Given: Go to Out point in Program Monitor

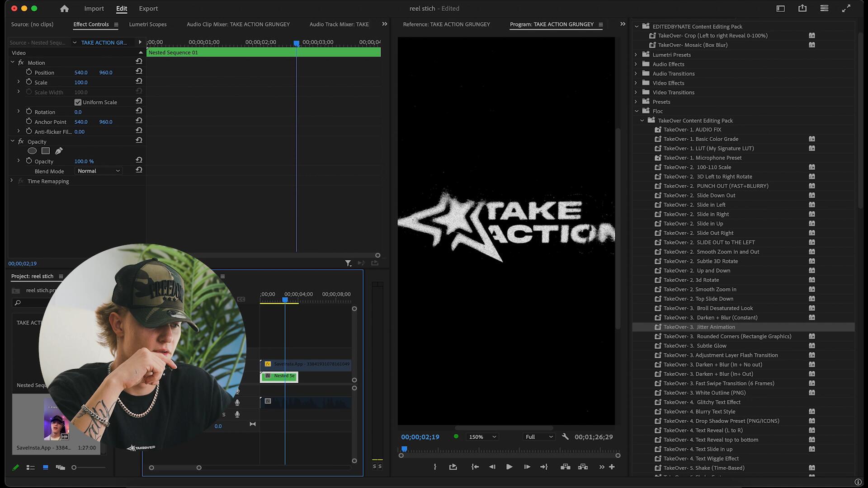Looking at the screenshot, I should click(x=544, y=467).
